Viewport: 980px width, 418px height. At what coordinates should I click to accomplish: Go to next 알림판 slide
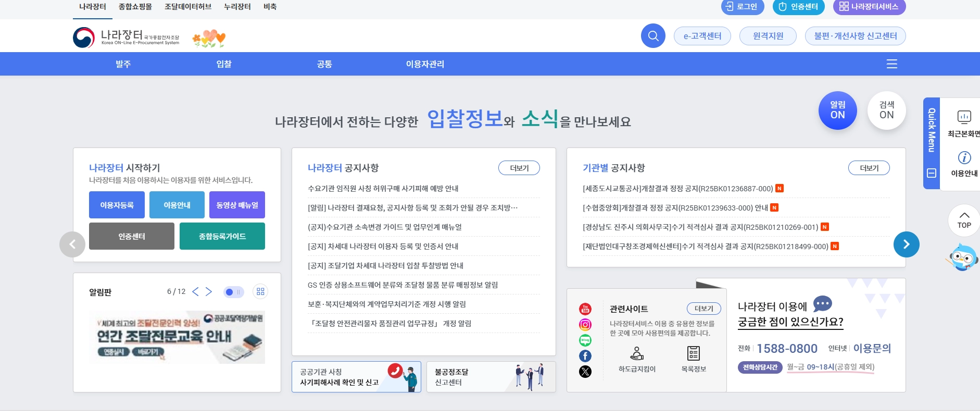coord(209,291)
